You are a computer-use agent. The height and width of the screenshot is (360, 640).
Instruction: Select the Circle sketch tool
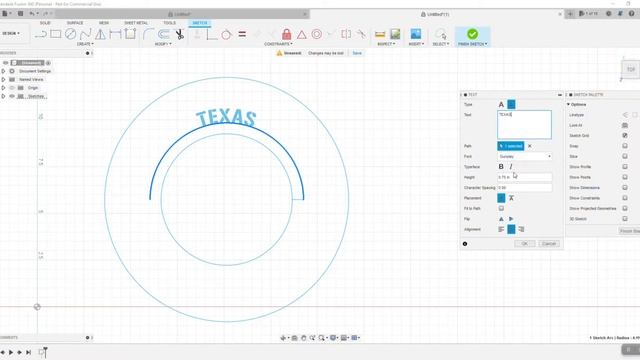click(71, 34)
